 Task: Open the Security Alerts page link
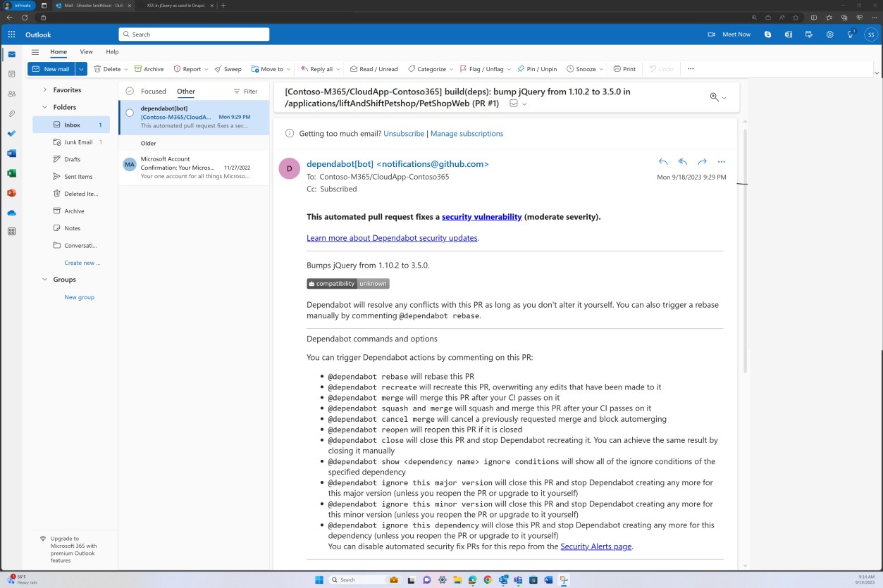595,546
